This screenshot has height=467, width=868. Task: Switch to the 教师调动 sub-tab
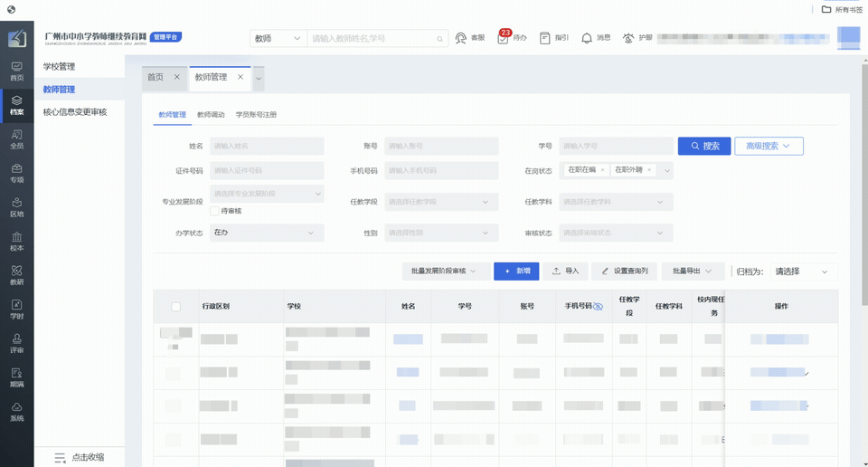[211, 115]
